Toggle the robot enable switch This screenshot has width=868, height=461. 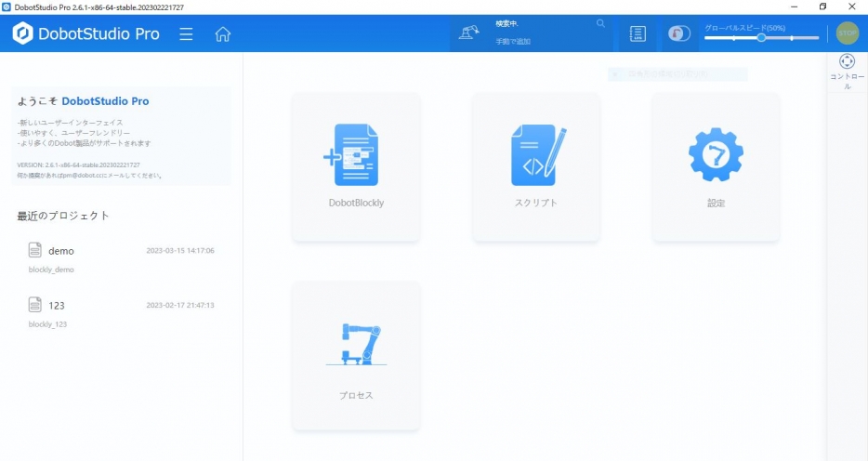[x=679, y=33]
